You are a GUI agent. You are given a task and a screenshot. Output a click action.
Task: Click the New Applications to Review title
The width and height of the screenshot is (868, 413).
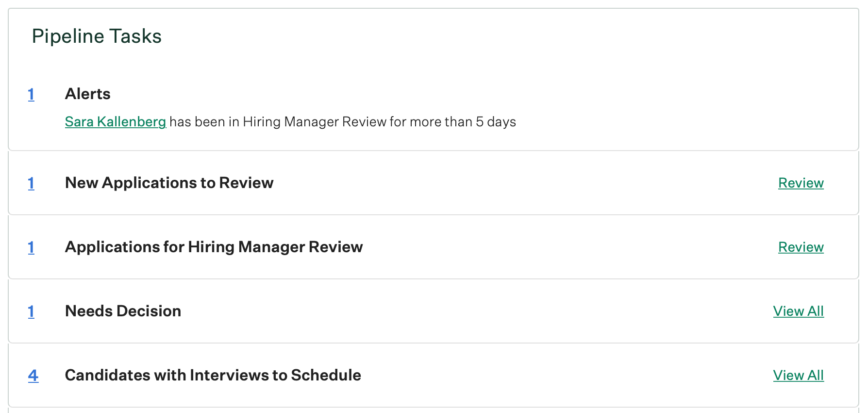169,183
